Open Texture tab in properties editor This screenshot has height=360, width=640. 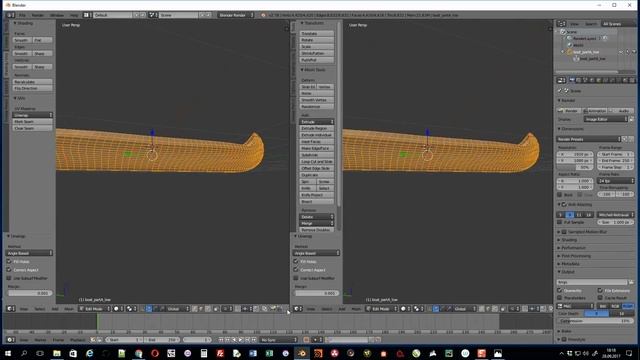[632, 80]
